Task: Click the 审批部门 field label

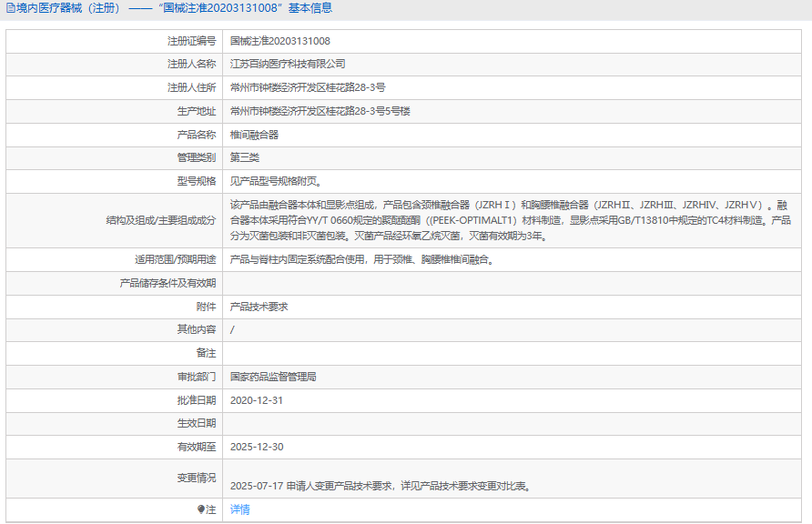Action: (x=197, y=377)
